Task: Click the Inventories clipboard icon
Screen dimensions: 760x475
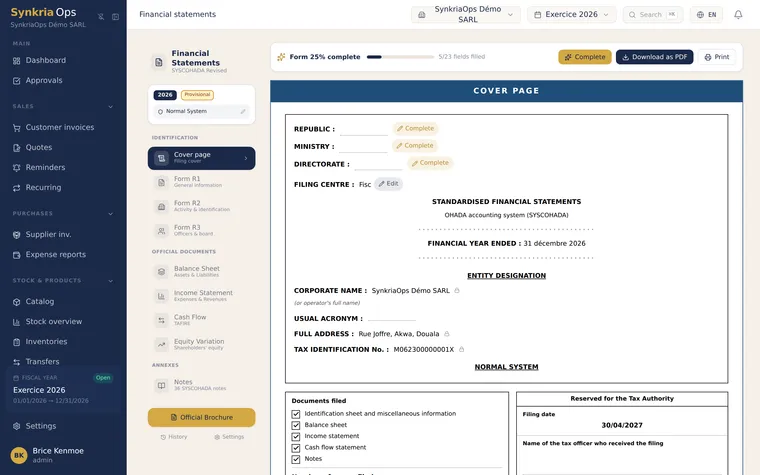Action: coord(16,342)
